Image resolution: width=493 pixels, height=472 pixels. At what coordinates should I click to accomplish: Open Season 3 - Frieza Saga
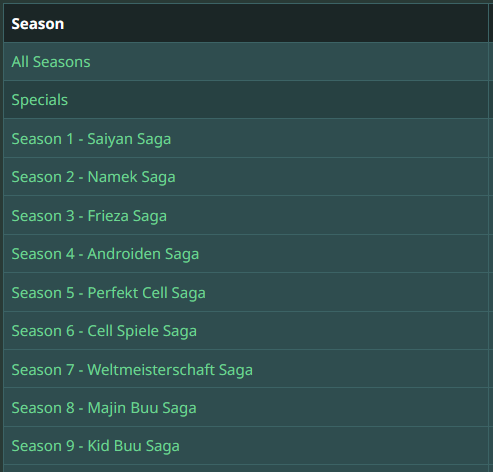(x=89, y=216)
